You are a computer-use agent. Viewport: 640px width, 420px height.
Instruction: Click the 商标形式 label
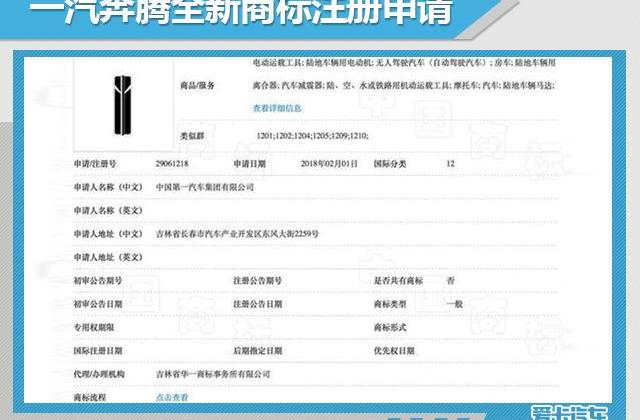click(x=390, y=327)
